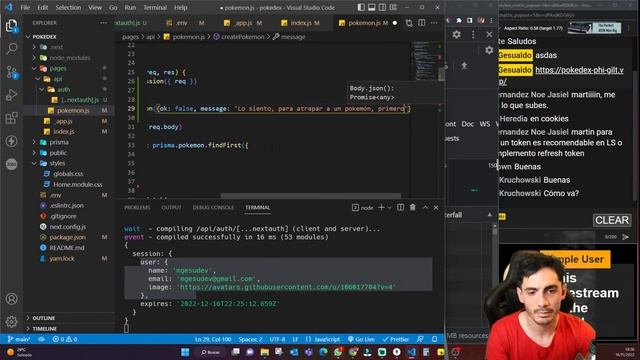The height and width of the screenshot is (360, 640).
Task: Open globals.css in explorer
Action: click(68, 174)
